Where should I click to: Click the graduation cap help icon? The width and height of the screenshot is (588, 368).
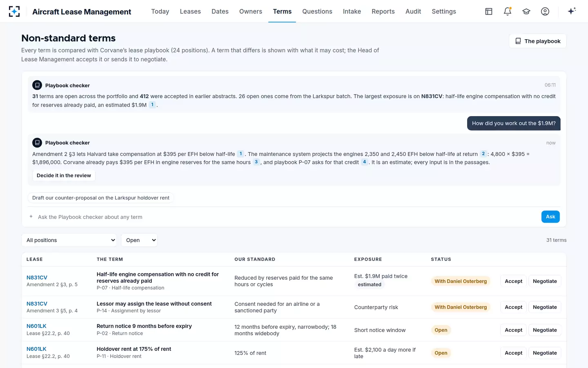tap(526, 11)
